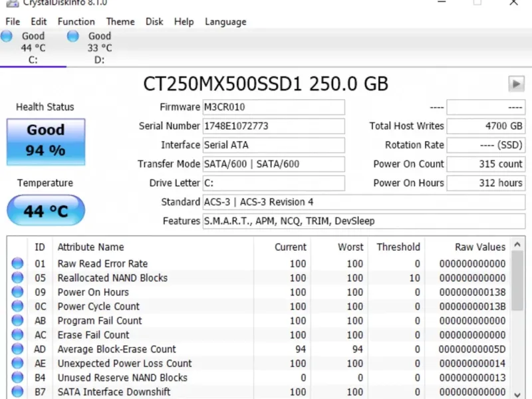This screenshot has height=399, width=532.
Task: Select the C: drive tab
Action: coord(33,48)
